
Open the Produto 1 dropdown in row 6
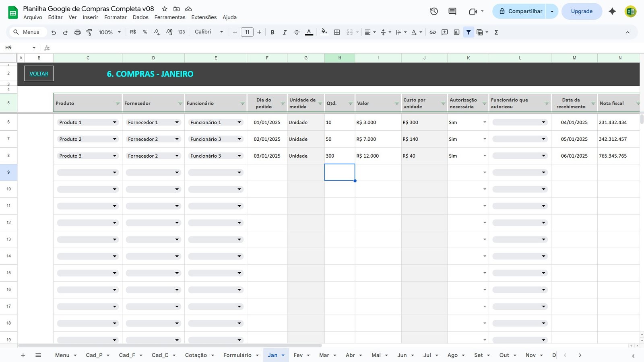(114, 122)
